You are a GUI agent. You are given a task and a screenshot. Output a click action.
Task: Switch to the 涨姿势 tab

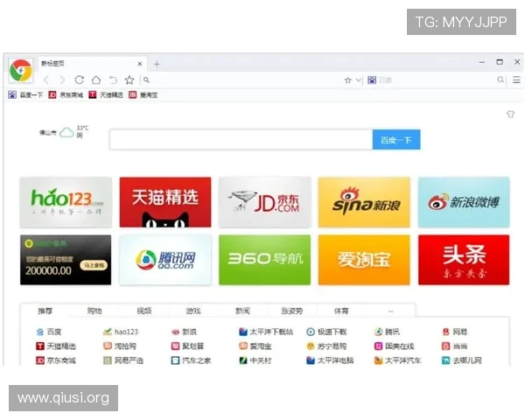[x=292, y=311]
